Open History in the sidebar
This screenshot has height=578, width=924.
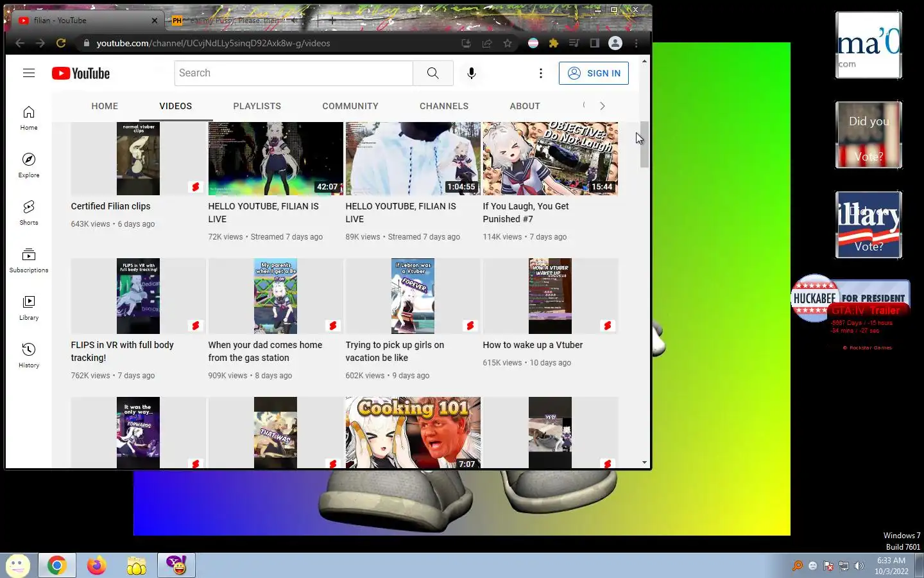point(29,356)
